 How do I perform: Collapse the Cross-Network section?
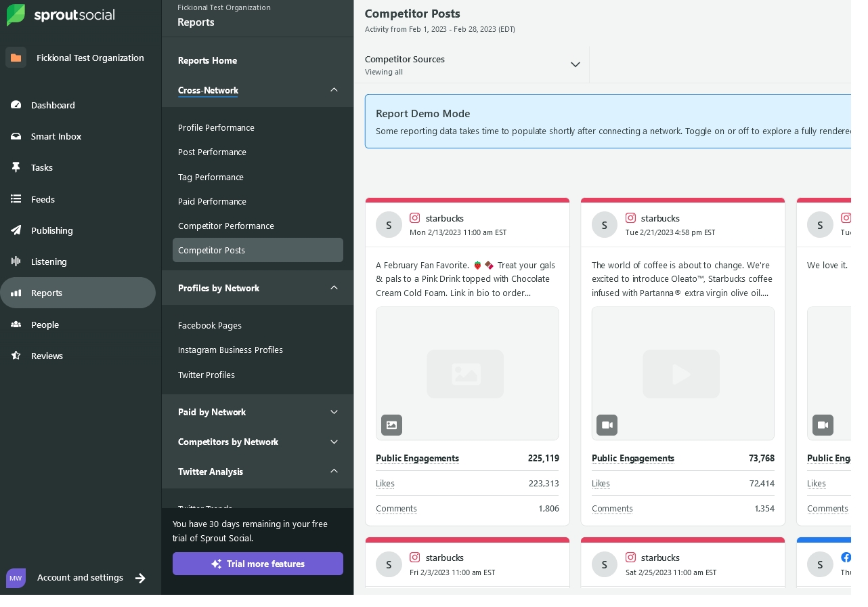click(334, 90)
